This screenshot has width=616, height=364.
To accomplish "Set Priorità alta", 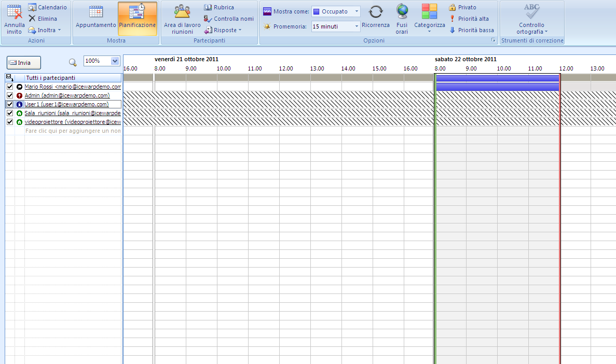I will coord(469,19).
